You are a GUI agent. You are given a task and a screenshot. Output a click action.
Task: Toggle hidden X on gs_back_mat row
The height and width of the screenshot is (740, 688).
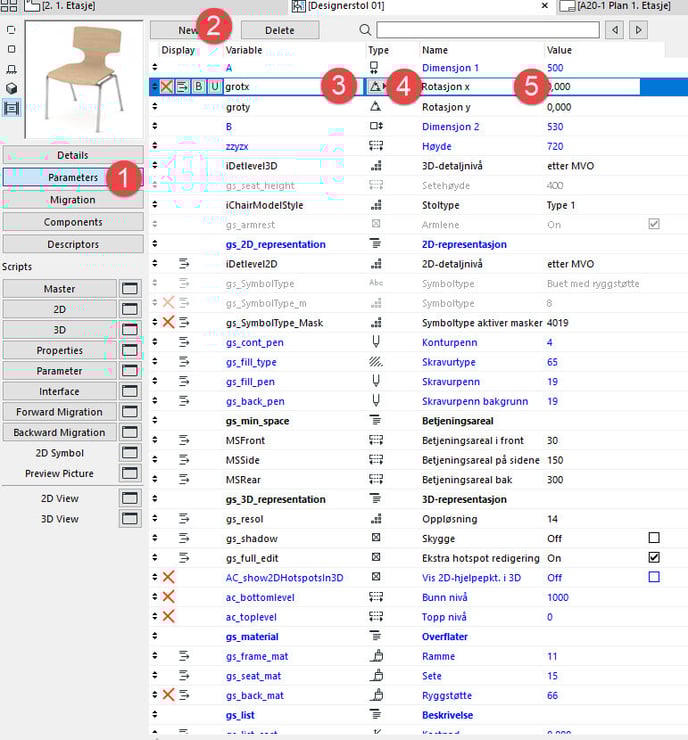[168, 695]
